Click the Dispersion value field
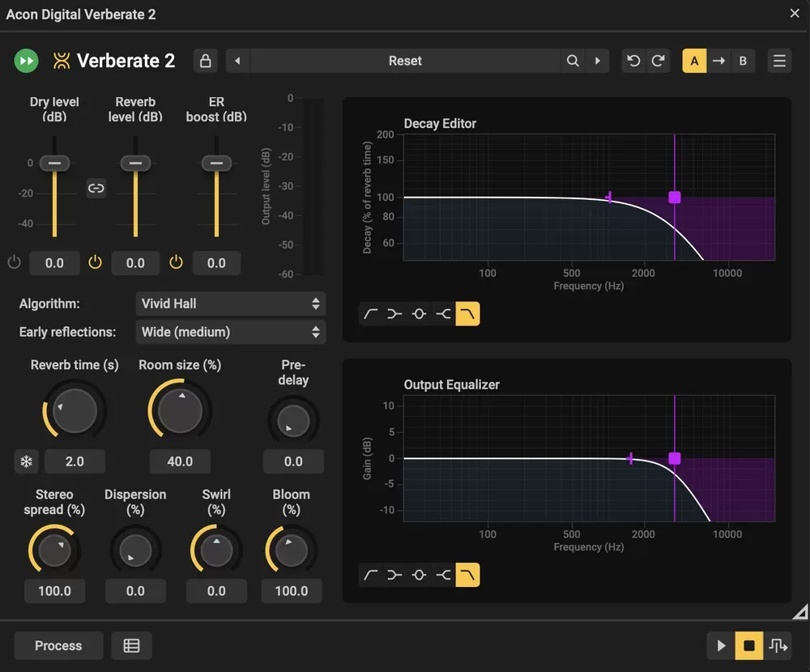The height and width of the screenshot is (672, 810). click(x=135, y=591)
